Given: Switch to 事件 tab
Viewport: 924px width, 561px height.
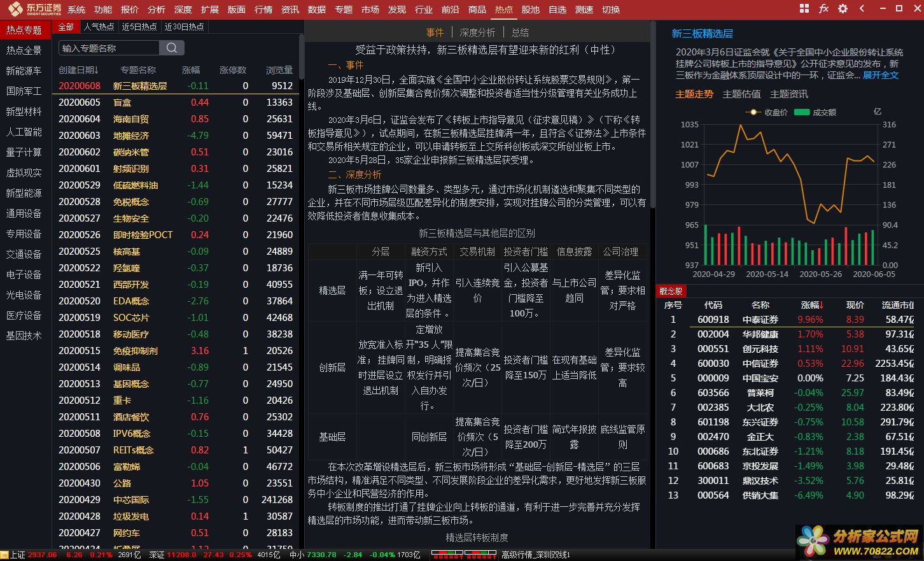Looking at the screenshot, I should [x=435, y=32].
